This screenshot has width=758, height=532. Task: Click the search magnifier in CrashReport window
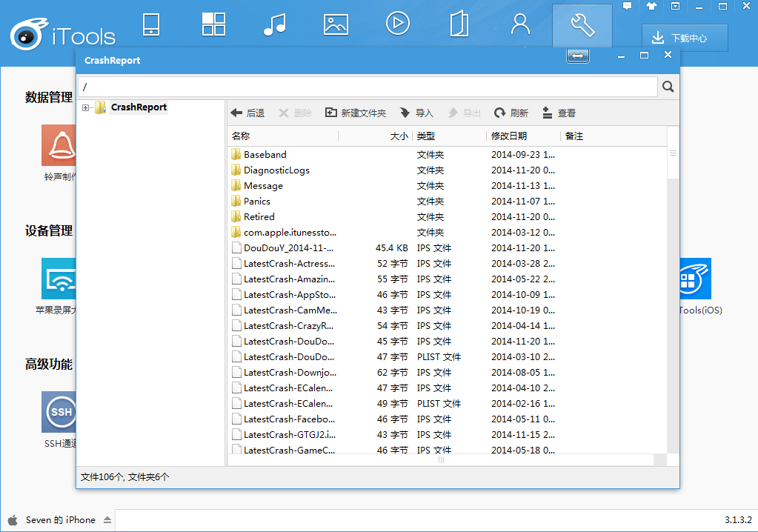tap(668, 87)
